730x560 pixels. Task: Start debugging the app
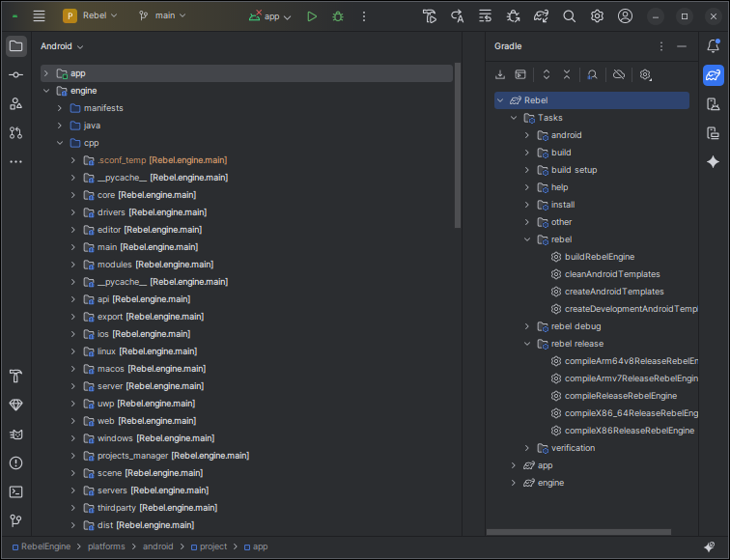coord(338,16)
